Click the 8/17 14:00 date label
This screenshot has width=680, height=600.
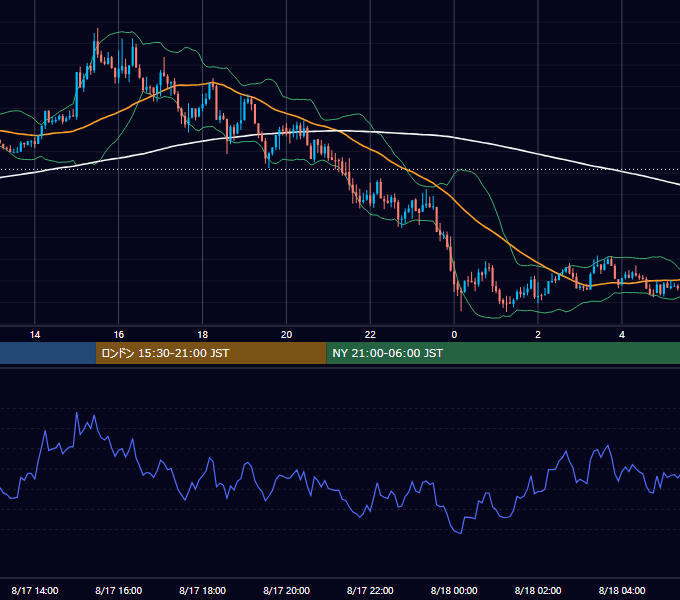coord(35,590)
